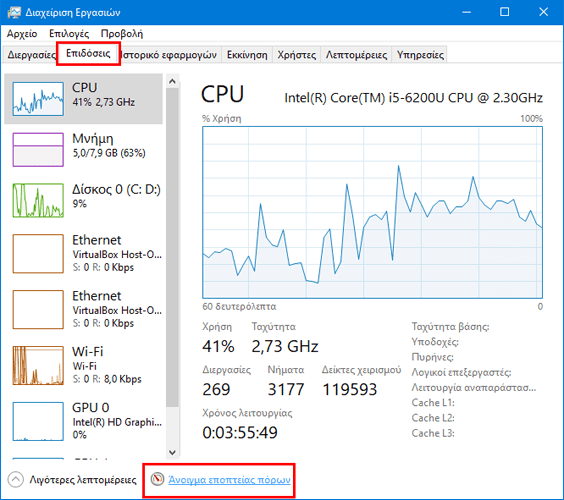Switch to the Διεργασίες tab
Viewport: 564px width, 500px height.
pos(31,55)
